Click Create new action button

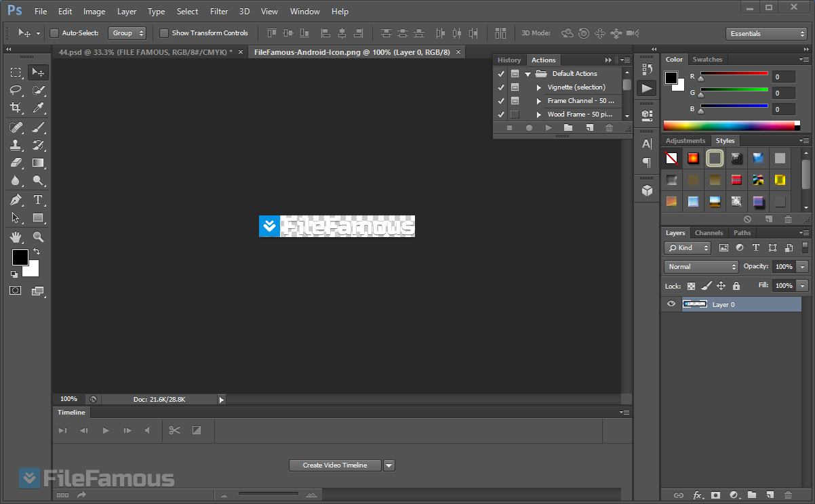click(589, 127)
